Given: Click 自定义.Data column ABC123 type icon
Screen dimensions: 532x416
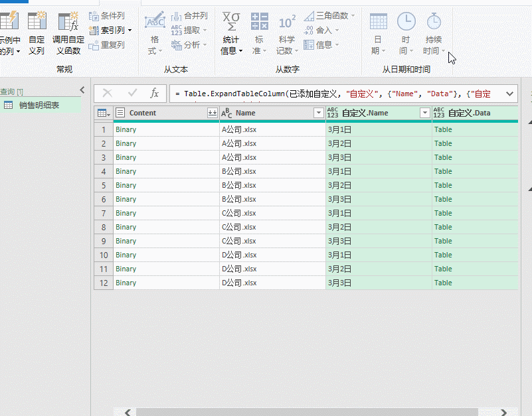Looking at the screenshot, I should coord(439,113).
